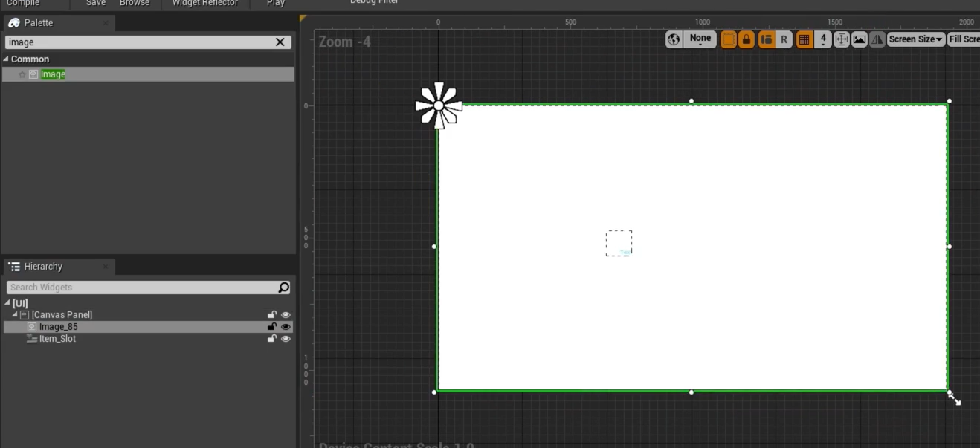Viewport: 980px width, 448px height.
Task: Select the Image widget in Palette
Action: pyautogui.click(x=149, y=74)
